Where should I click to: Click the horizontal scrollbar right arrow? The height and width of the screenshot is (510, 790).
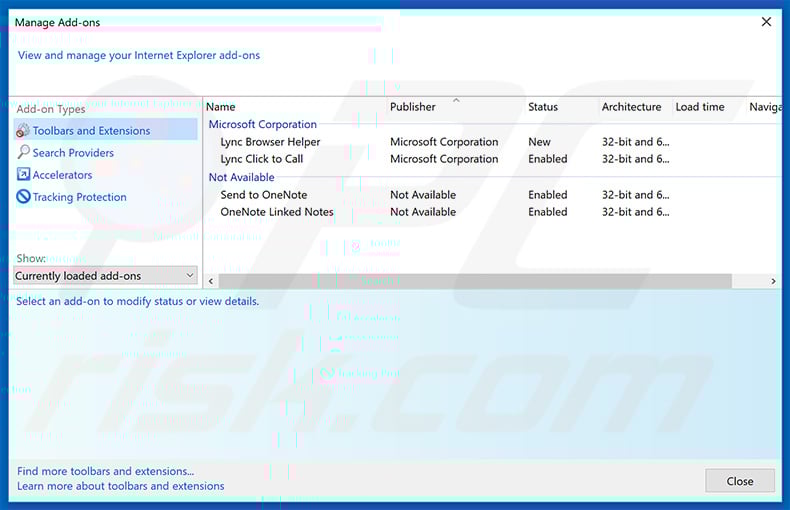[x=773, y=281]
